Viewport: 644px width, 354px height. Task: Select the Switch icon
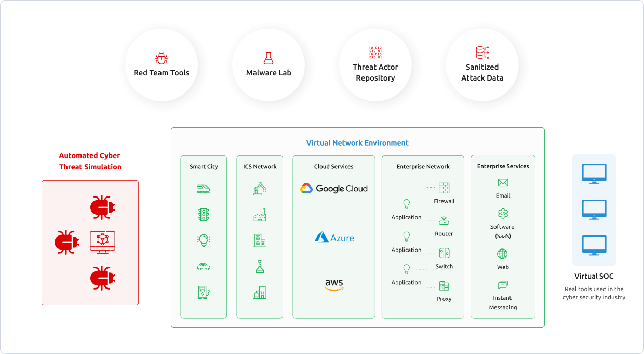tap(444, 253)
